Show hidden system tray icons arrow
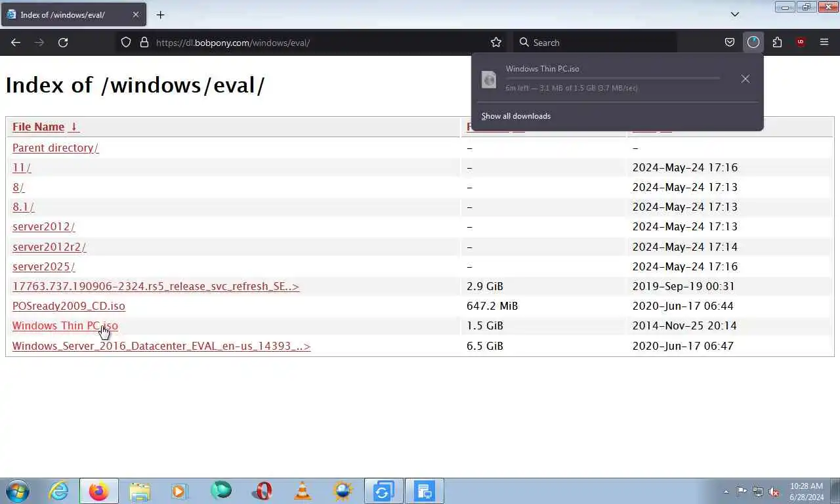 click(726, 492)
